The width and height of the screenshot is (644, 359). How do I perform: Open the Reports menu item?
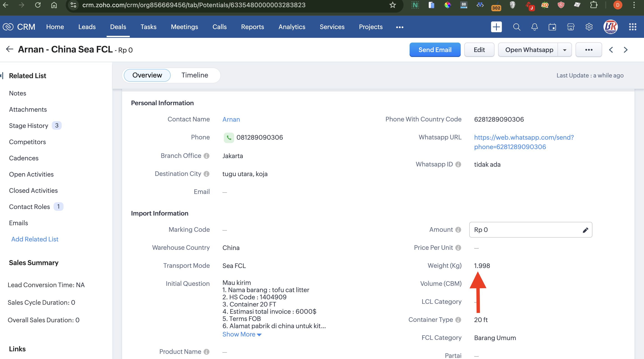pos(252,27)
